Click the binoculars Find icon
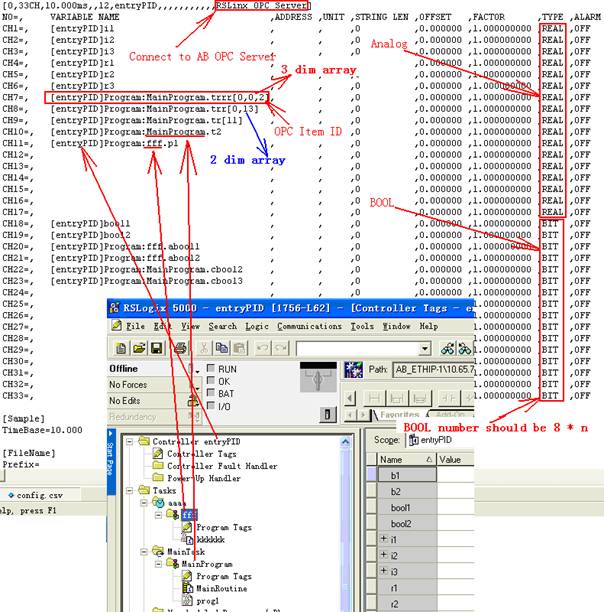The image size is (604, 612). [450, 348]
